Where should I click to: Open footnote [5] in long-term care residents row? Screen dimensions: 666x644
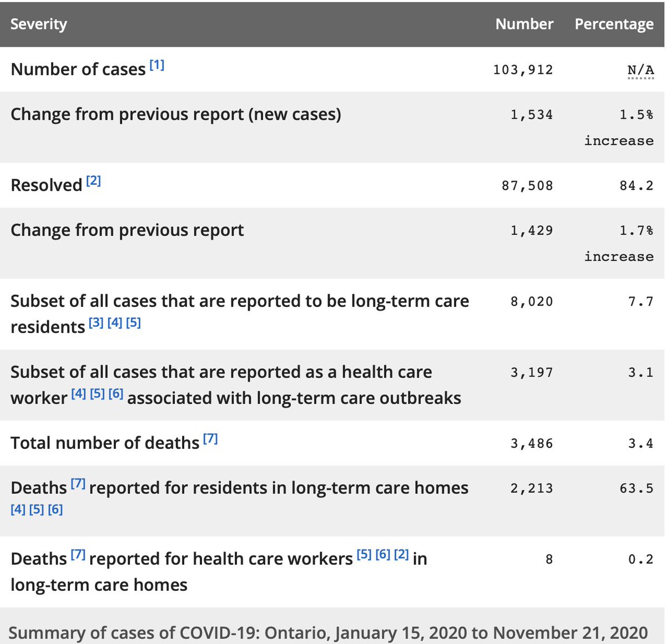(x=133, y=322)
